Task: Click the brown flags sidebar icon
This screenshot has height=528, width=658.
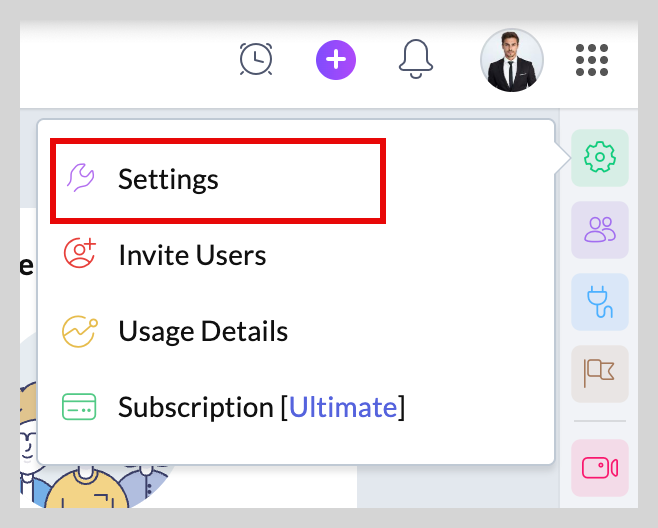Action: 600,374
